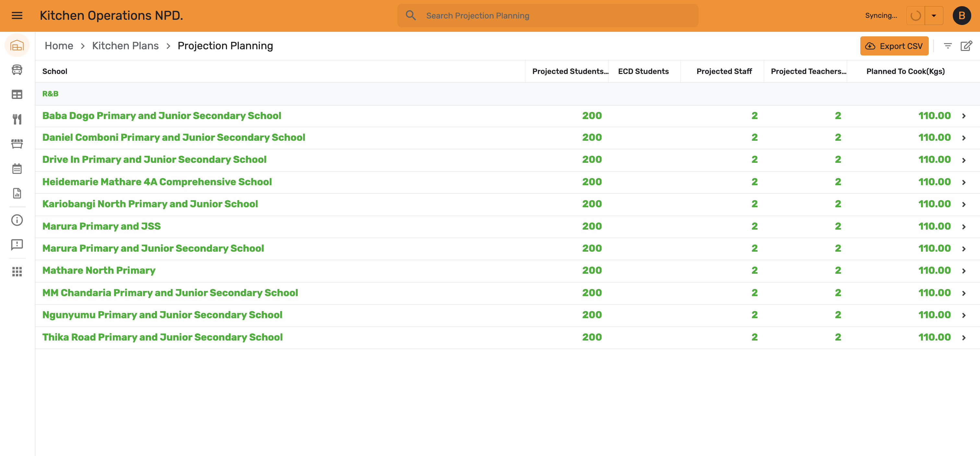Viewport: 980px width, 456px height.
Task: Select the kitchen building sidebar icon
Action: pos(17,46)
